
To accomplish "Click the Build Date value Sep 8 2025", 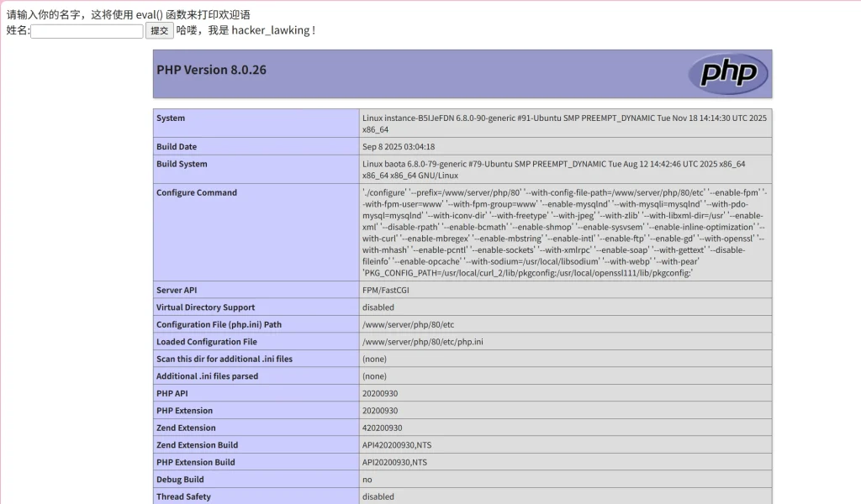I will 399,147.
